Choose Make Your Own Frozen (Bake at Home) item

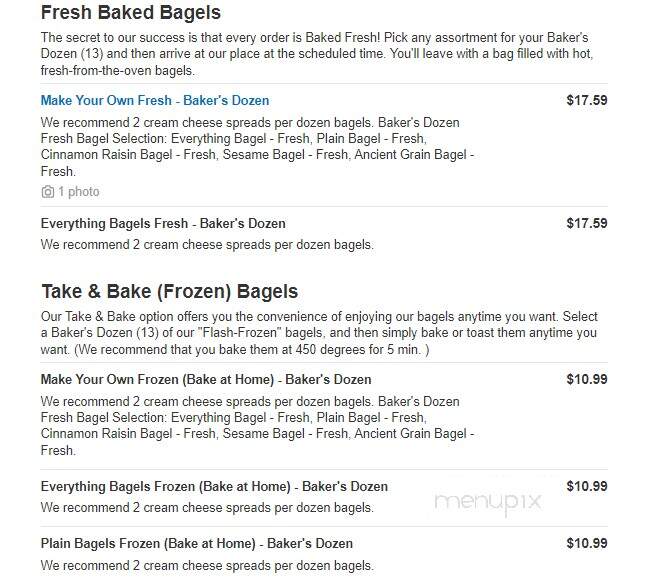pos(206,379)
